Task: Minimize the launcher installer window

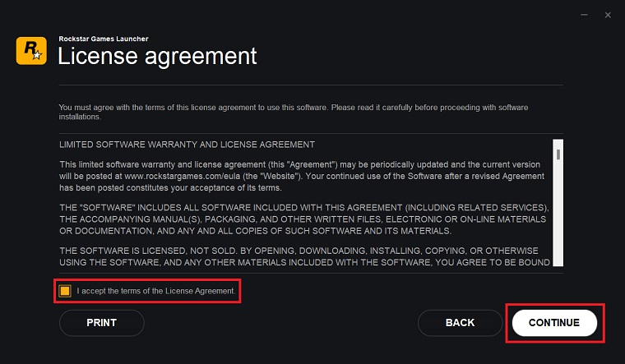Action: pyautogui.click(x=585, y=15)
